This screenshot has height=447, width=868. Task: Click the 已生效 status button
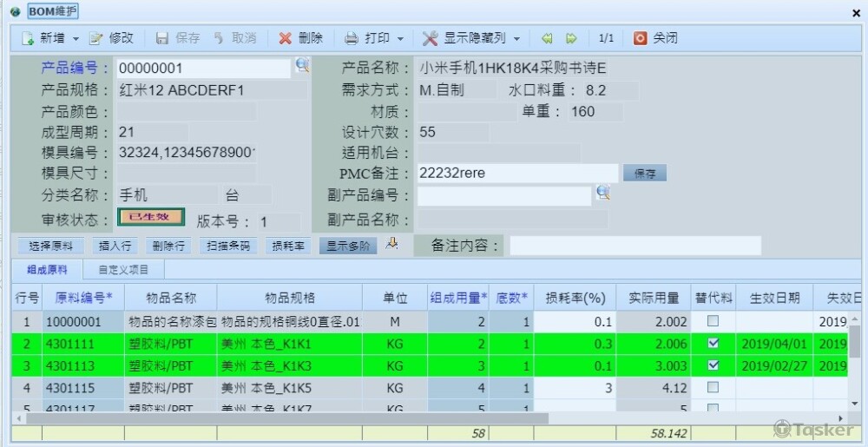[150, 217]
